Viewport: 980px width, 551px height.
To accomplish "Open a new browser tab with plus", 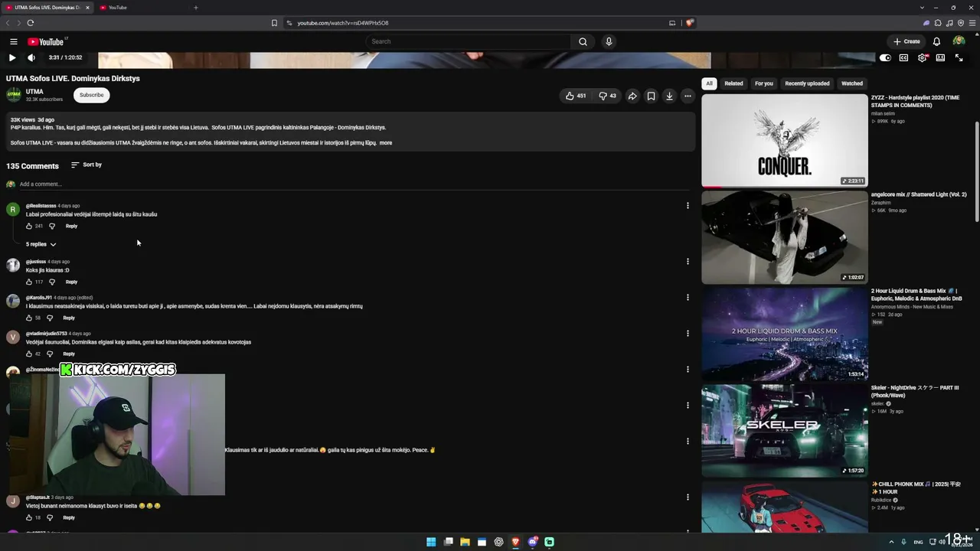I will 195,8.
